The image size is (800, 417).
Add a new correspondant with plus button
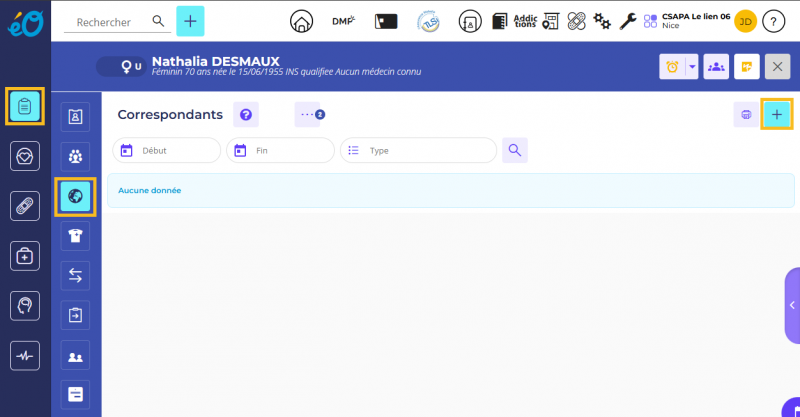[777, 115]
